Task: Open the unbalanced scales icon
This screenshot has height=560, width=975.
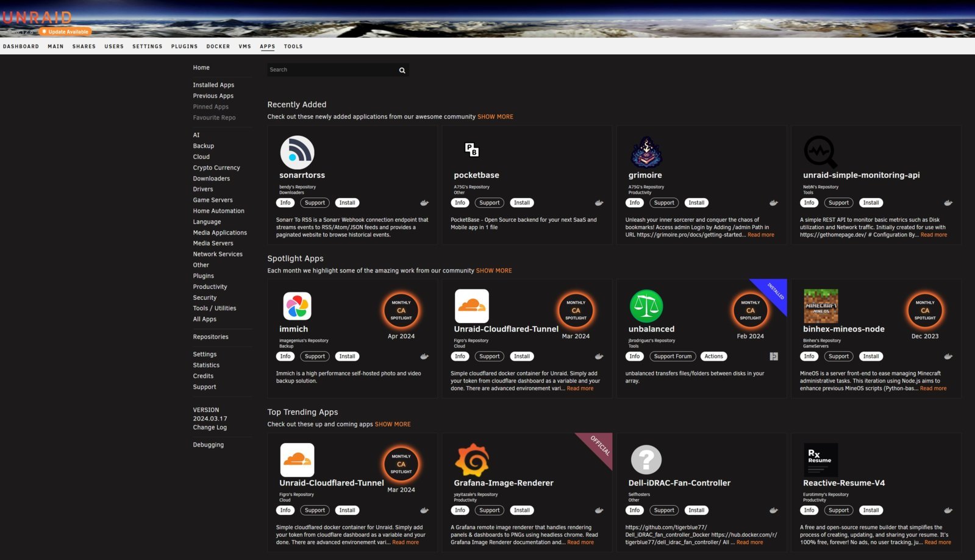Action: (646, 306)
